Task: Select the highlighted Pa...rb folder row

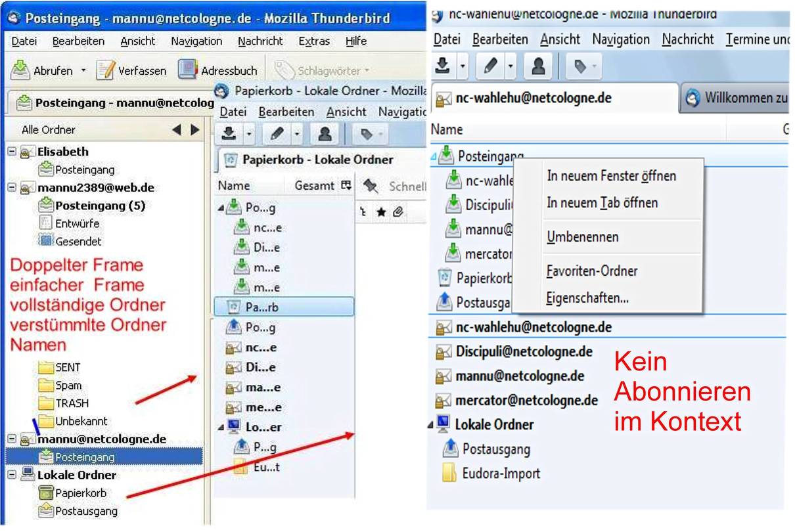Action: pos(284,307)
